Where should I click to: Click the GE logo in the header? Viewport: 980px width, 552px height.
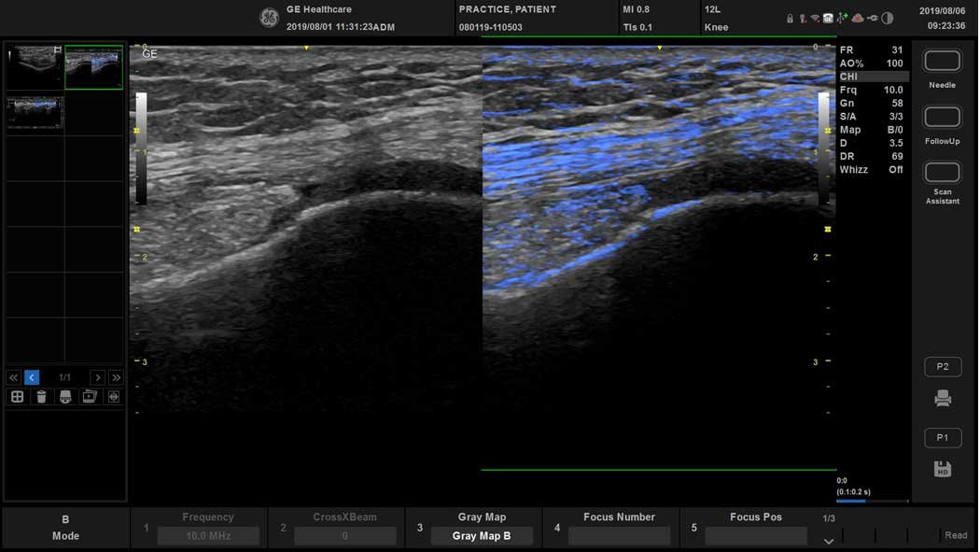(269, 18)
